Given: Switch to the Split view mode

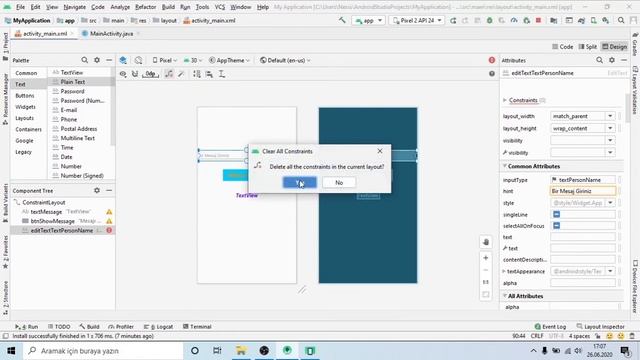Looking at the screenshot, I should (x=588, y=47).
